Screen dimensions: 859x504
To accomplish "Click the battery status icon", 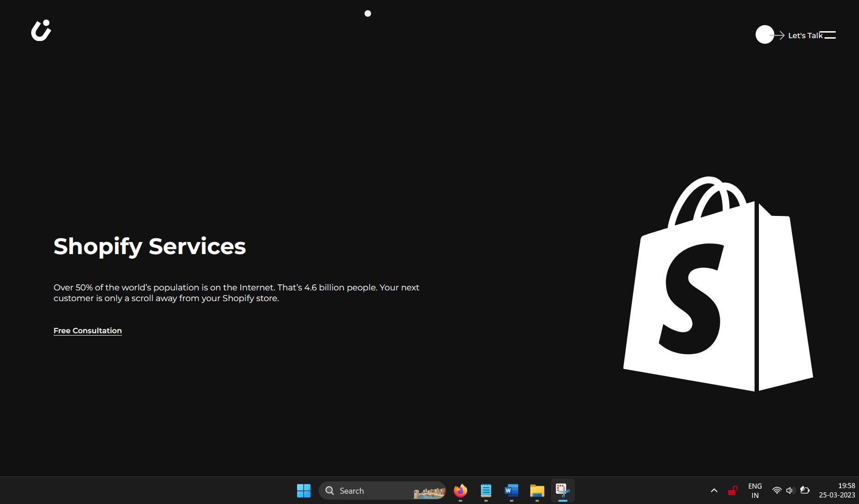I will (x=805, y=490).
